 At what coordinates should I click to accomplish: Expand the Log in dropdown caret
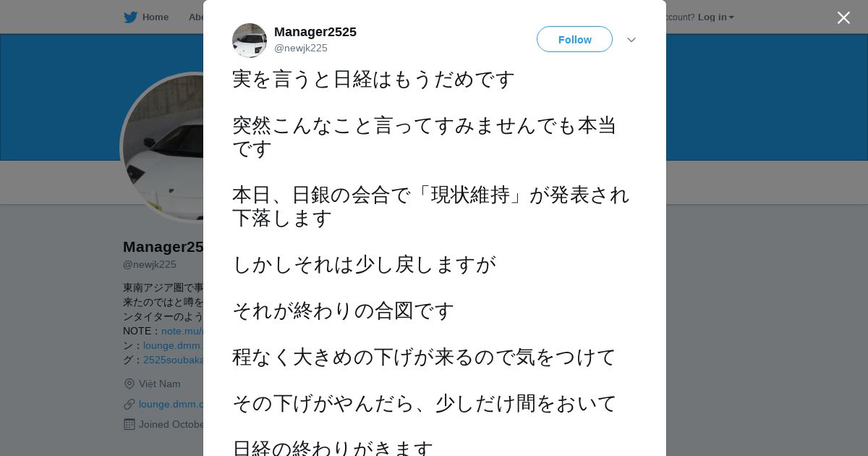point(731,17)
